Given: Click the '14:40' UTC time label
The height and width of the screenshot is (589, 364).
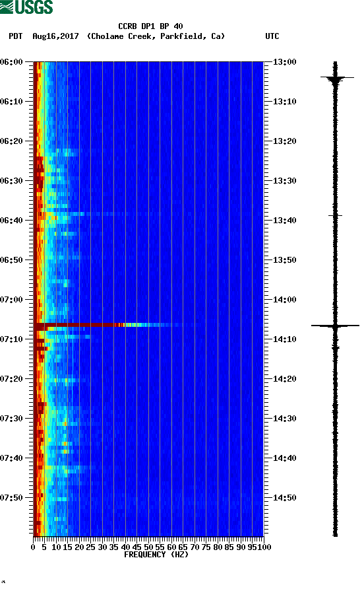Looking at the screenshot, I should click(x=284, y=458).
